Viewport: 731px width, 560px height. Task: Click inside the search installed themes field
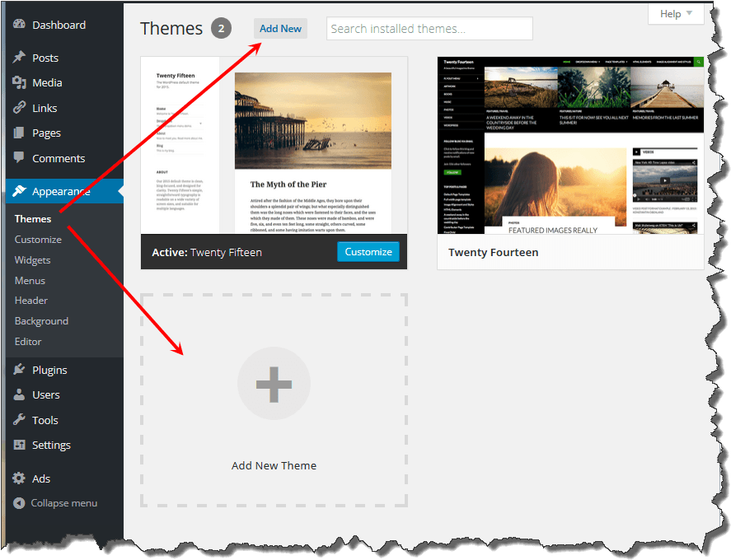tap(429, 28)
